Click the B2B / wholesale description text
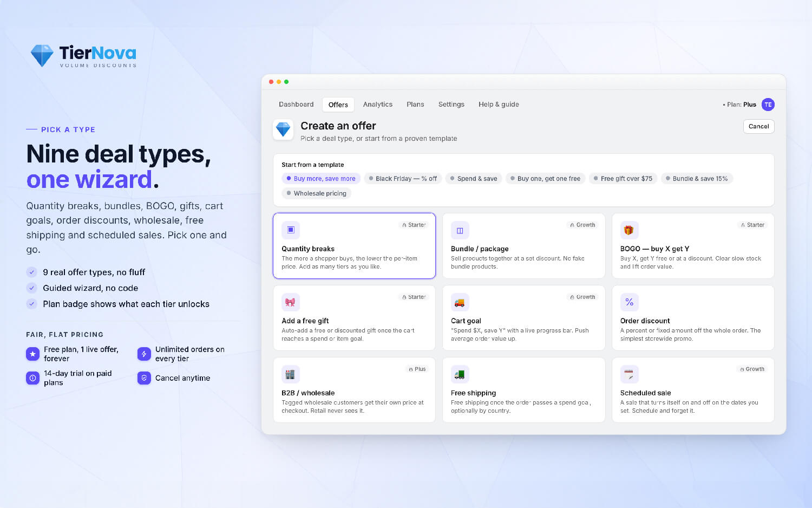 pyautogui.click(x=352, y=407)
